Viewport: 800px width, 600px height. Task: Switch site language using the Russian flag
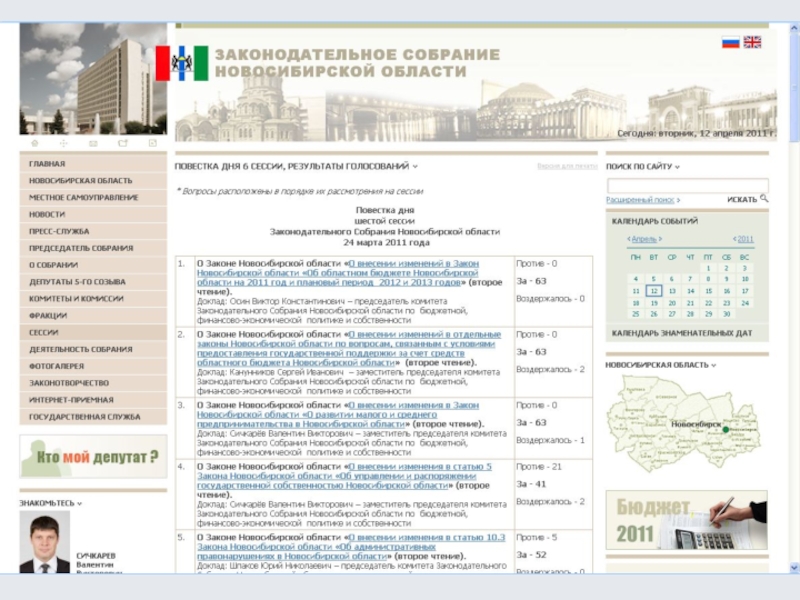731,42
